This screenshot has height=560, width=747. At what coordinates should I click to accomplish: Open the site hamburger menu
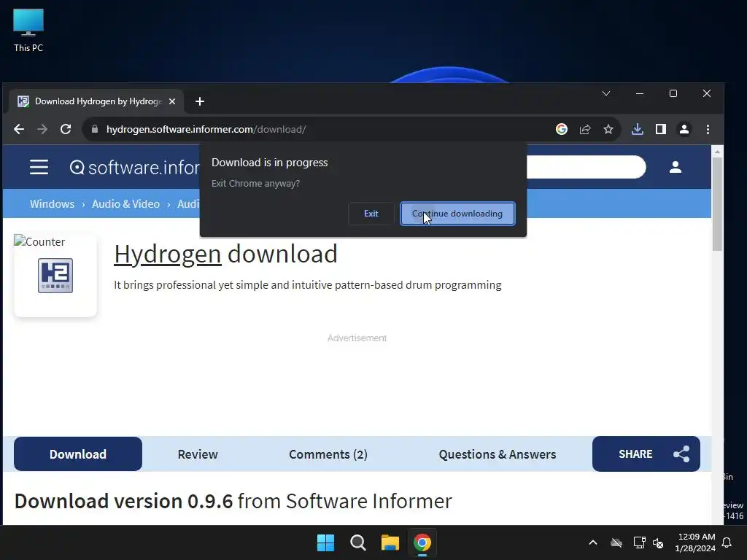(39, 167)
